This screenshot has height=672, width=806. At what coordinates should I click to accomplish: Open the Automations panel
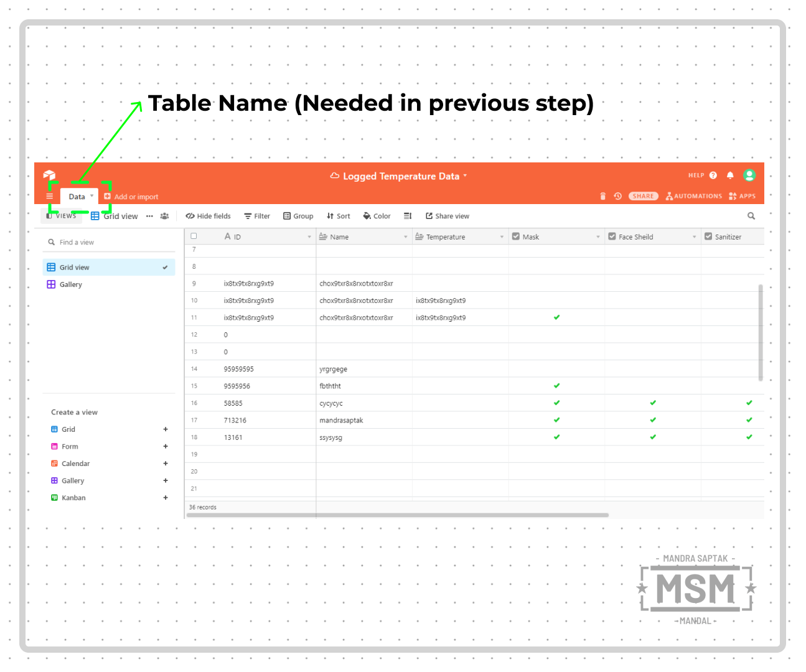tap(693, 196)
